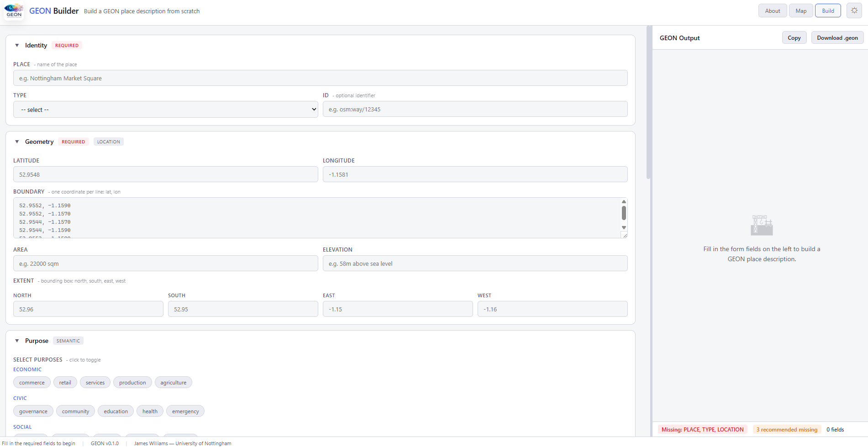
Task: Toggle the agriculture purpose chip
Action: (x=174, y=383)
